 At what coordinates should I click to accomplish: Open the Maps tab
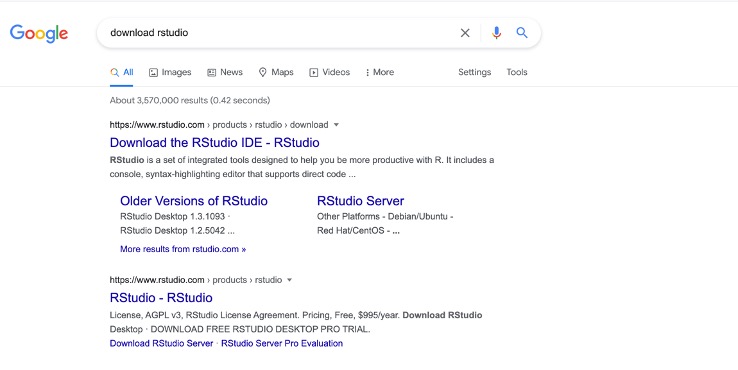tap(276, 72)
